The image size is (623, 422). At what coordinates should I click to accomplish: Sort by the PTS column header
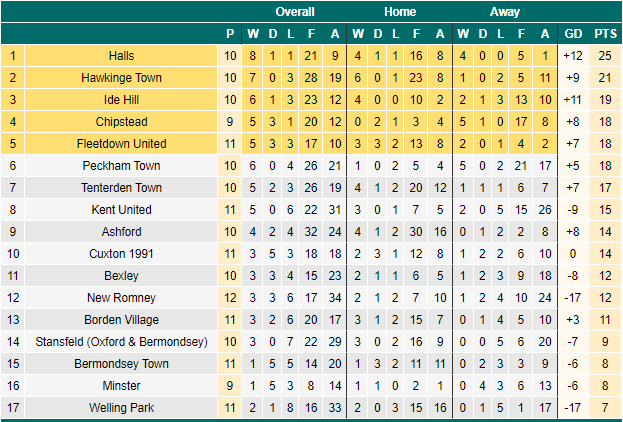click(605, 34)
